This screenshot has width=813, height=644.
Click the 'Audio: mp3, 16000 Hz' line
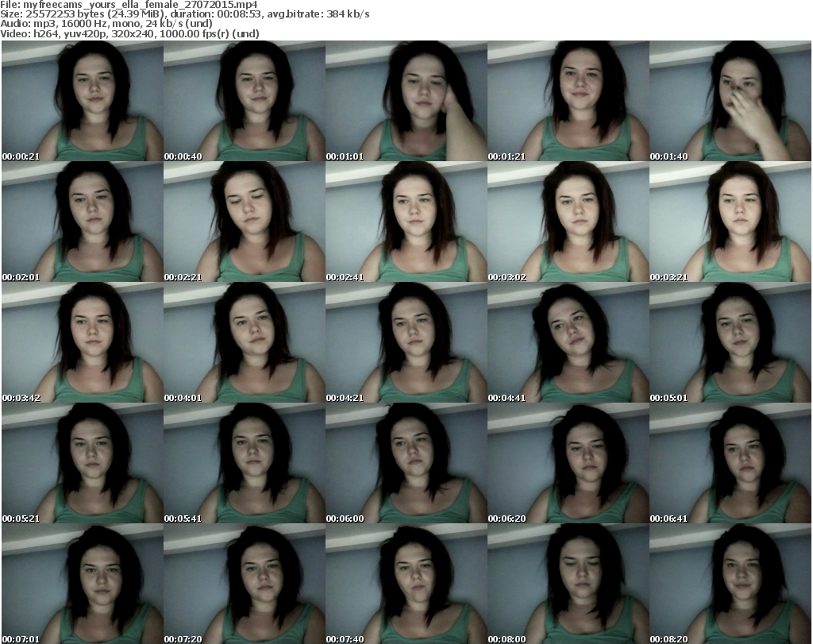point(106,24)
